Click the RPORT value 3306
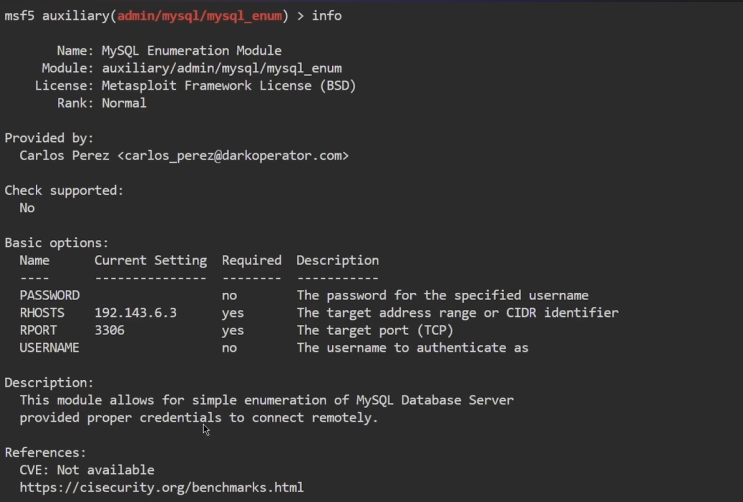 tap(109, 330)
